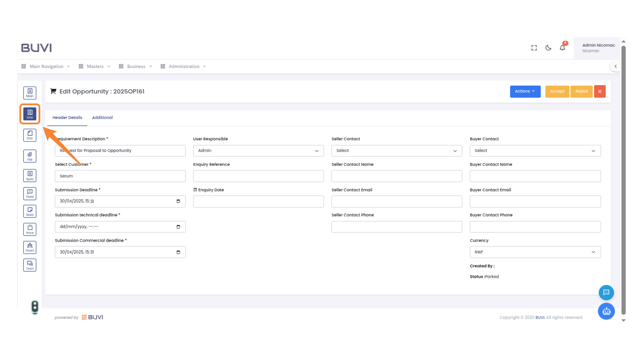
Task: Expand the User Responsible dropdown
Action: 258,151
